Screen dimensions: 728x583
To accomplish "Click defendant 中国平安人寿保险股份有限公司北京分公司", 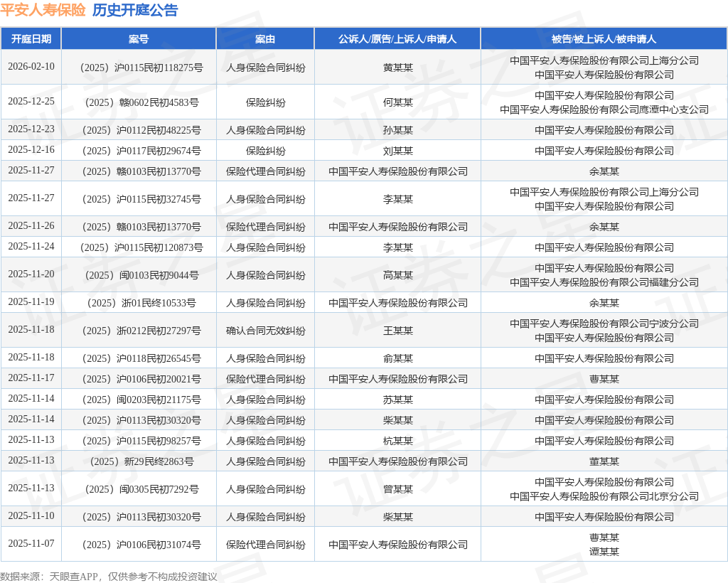I will click(604, 496).
